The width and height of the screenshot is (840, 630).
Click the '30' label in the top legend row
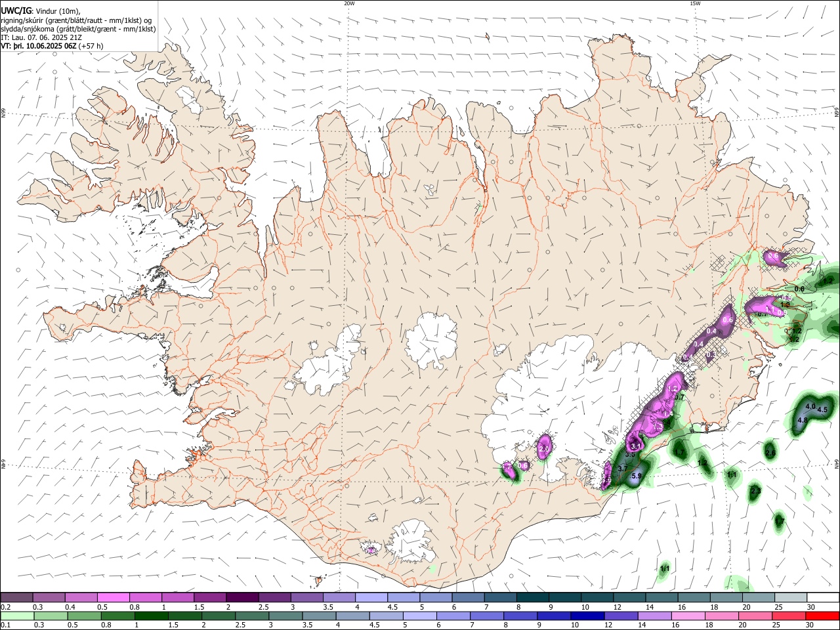pyautogui.click(x=811, y=607)
